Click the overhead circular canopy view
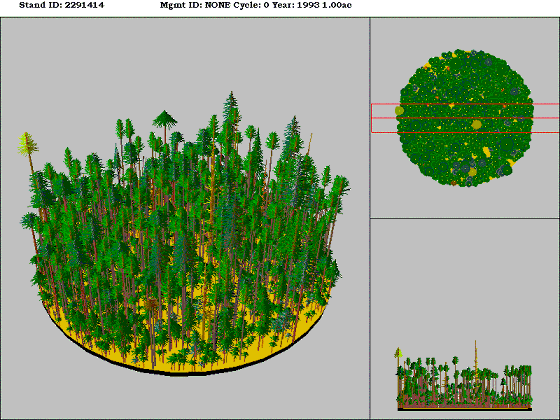560x420 pixels. (465, 118)
